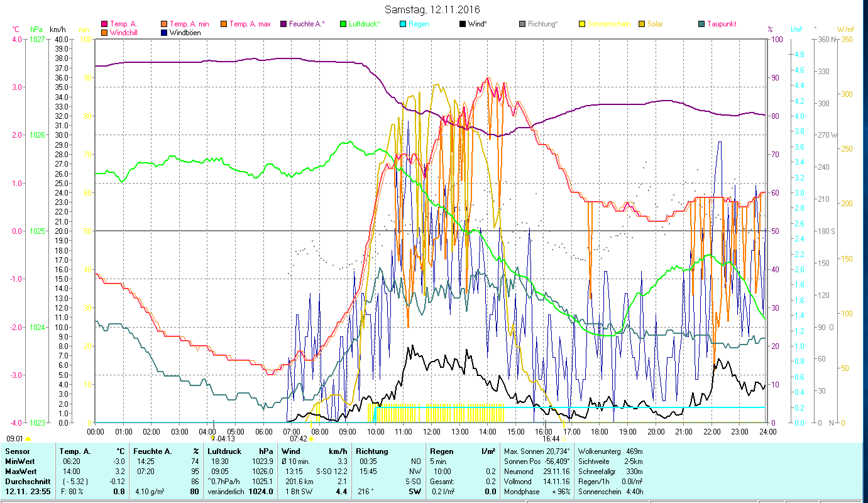Screen dimensions: 868x503
Task: Click the hPa axis unit at top left
Action: (x=36, y=30)
